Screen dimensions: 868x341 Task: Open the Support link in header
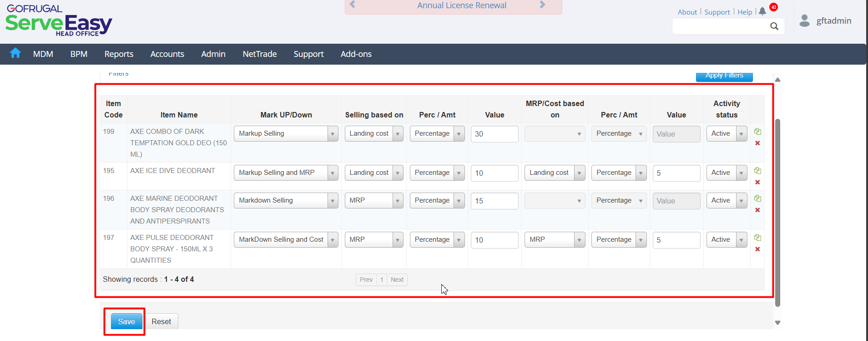coord(717,12)
